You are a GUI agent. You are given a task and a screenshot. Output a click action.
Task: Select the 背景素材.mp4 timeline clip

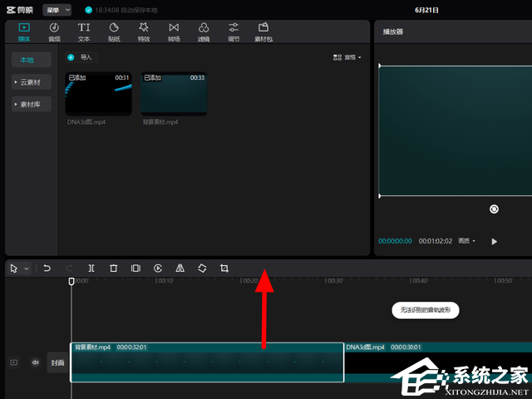pyautogui.click(x=207, y=362)
